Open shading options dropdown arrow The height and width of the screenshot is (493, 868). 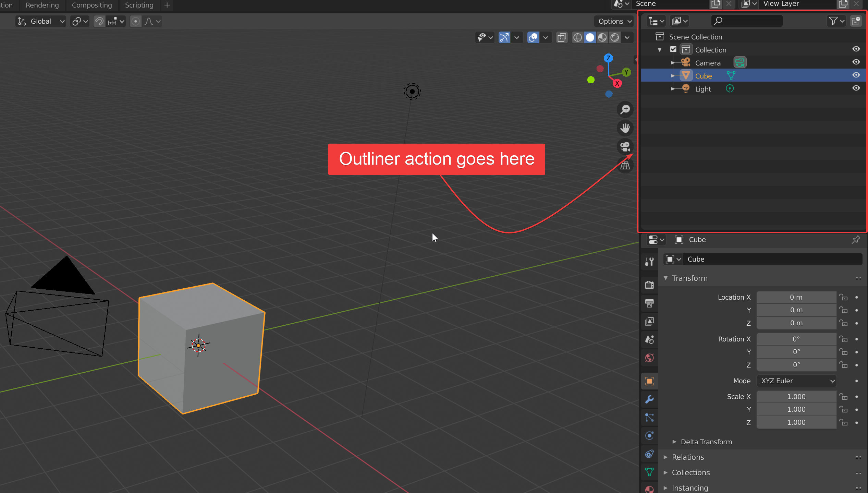pyautogui.click(x=627, y=37)
